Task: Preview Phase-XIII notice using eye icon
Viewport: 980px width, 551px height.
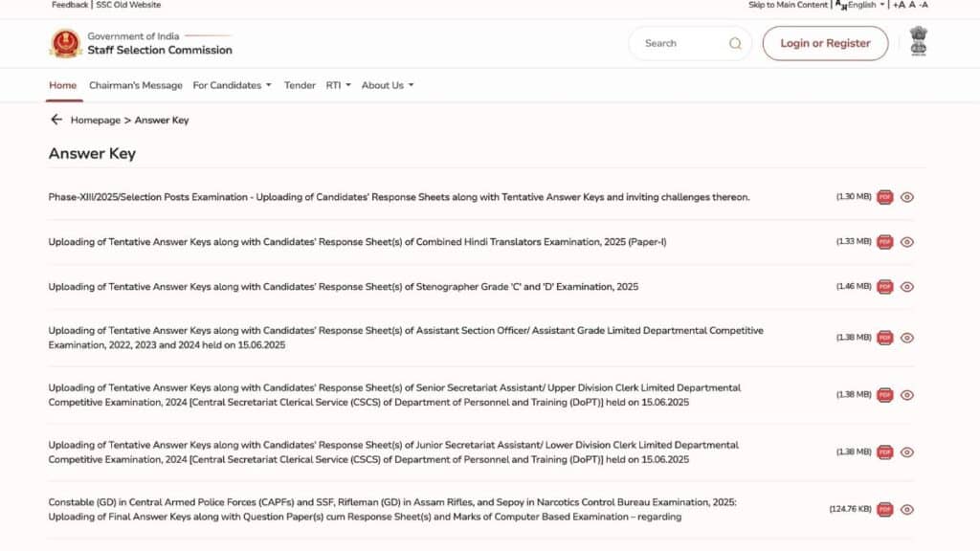Action: pos(907,197)
